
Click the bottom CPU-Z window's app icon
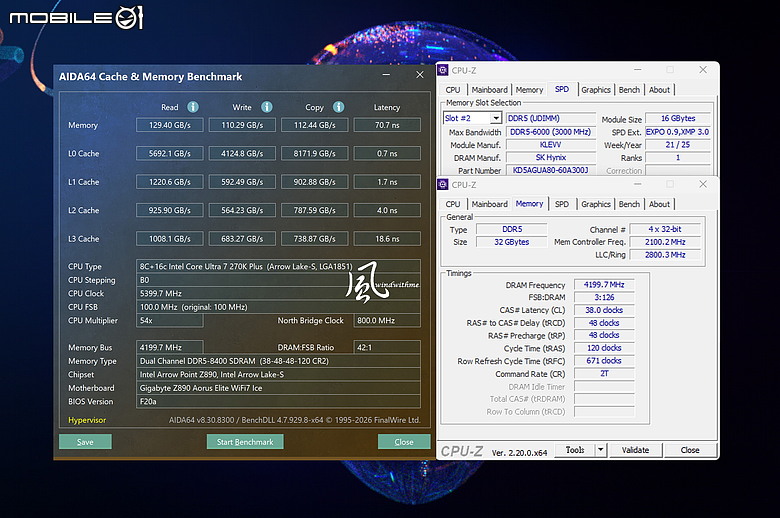pos(443,185)
